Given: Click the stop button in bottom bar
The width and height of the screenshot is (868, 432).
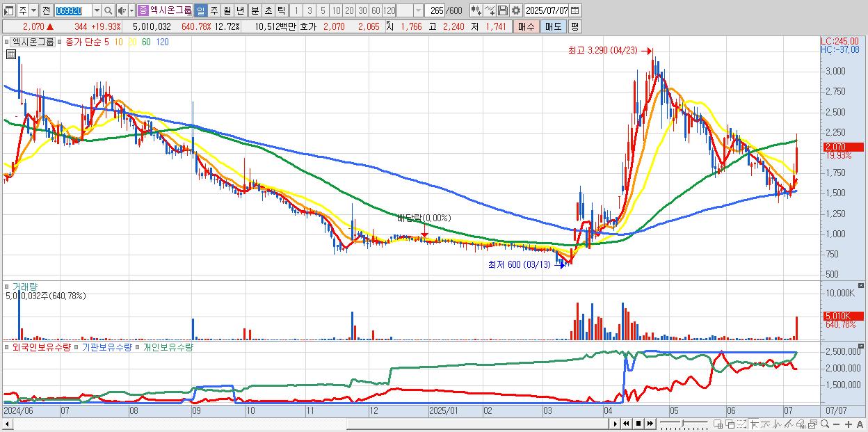Looking at the screenshot, I should (638, 424).
